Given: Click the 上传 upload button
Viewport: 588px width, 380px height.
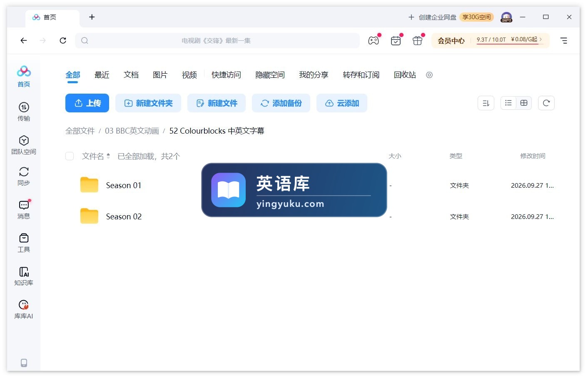Looking at the screenshot, I should [x=87, y=103].
